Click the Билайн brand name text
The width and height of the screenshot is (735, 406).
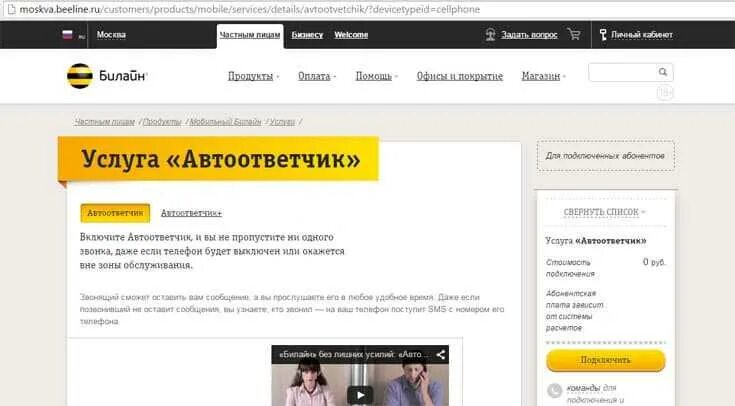123,75
